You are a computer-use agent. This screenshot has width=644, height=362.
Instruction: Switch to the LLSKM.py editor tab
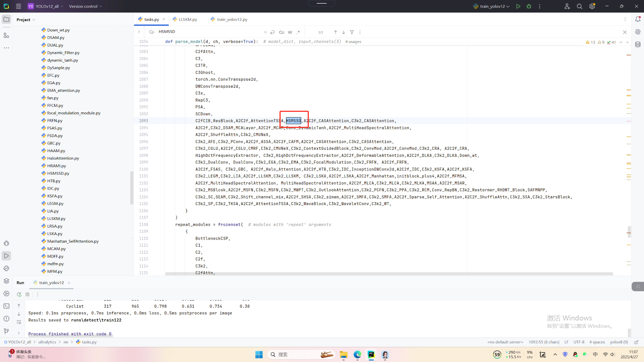(187, 19)
